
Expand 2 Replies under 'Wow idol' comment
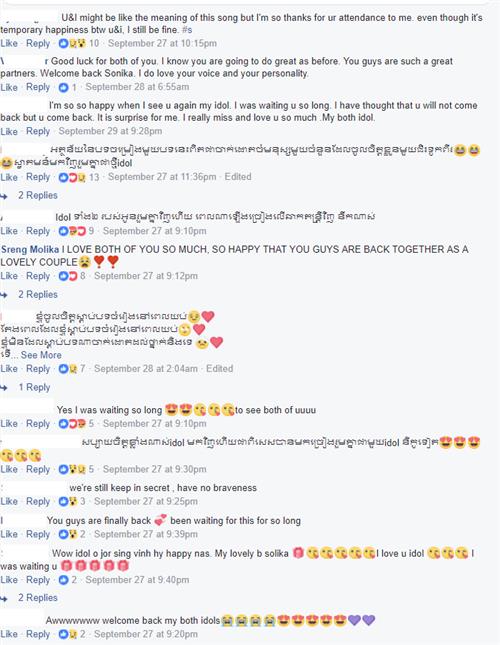37,598
